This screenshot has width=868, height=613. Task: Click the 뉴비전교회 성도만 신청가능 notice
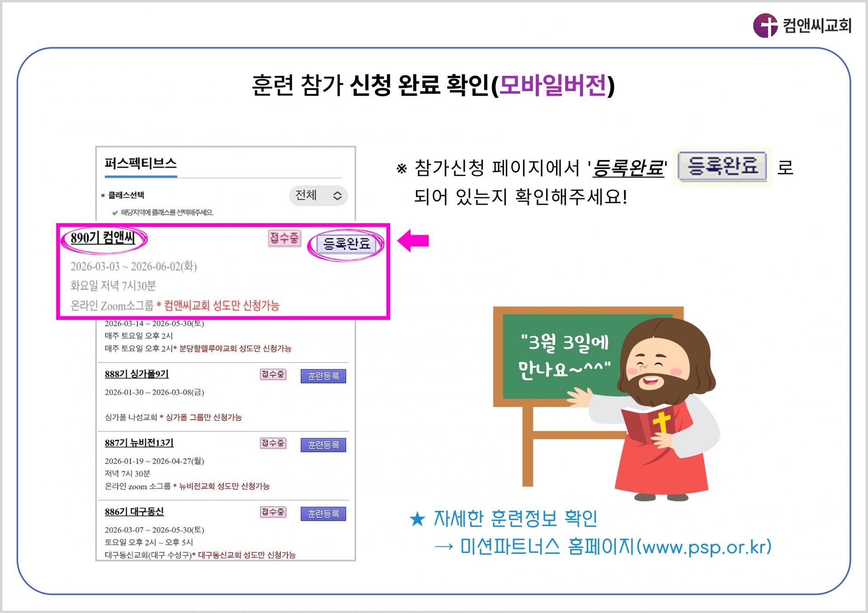tap(224, 487)
